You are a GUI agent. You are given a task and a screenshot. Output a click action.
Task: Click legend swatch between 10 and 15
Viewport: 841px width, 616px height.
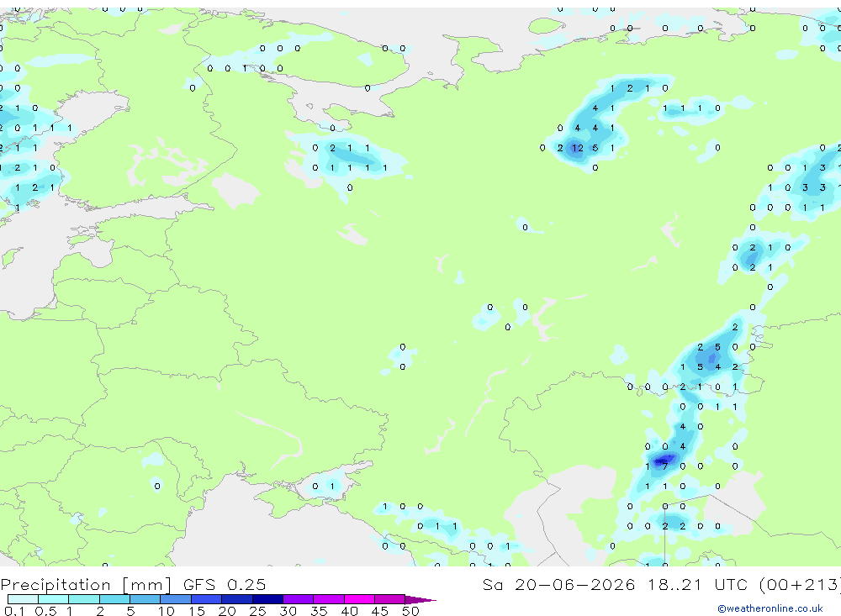[176, 599]
